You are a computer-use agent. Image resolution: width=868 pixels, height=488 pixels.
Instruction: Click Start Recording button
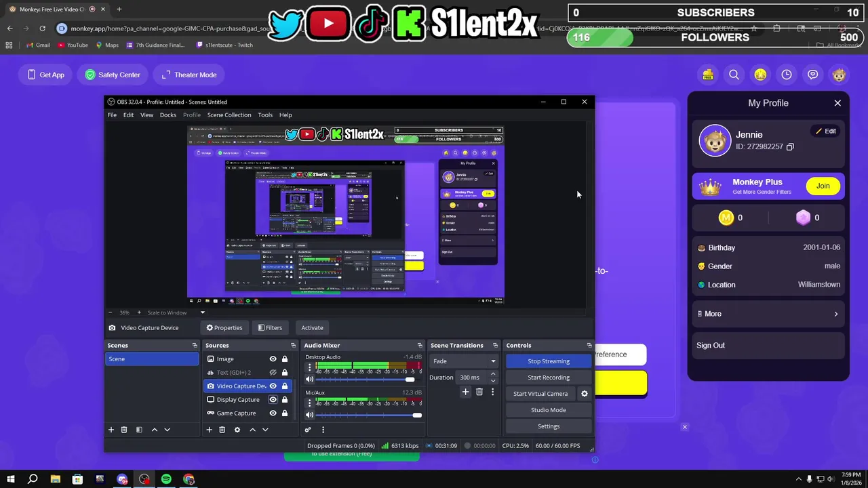coord(549,378)
